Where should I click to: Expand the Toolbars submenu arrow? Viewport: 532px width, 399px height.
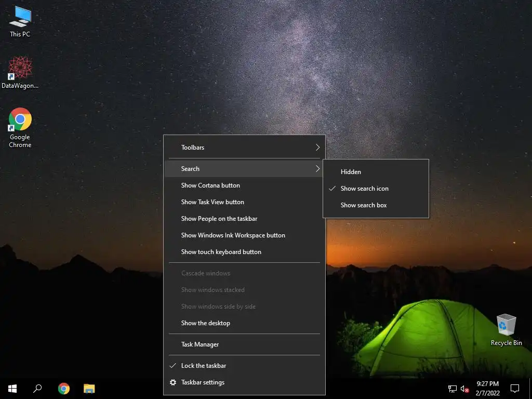tap(317, 147)
